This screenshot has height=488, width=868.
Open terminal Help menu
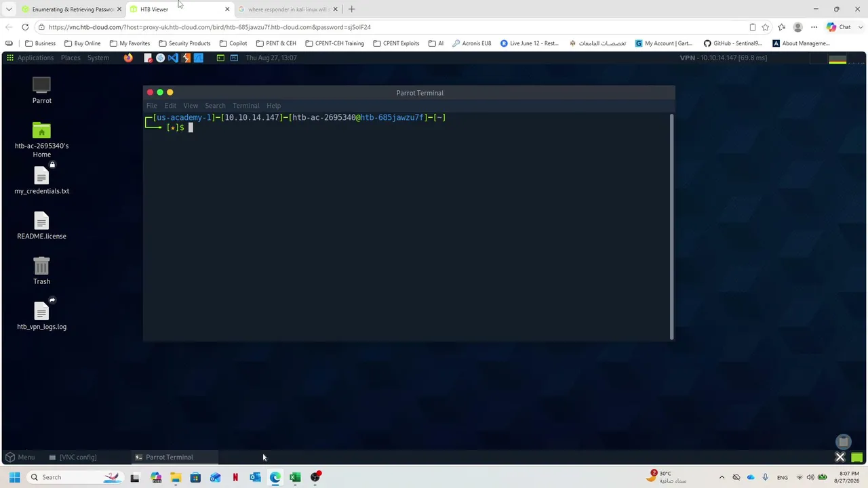click(x=273, y=106)
